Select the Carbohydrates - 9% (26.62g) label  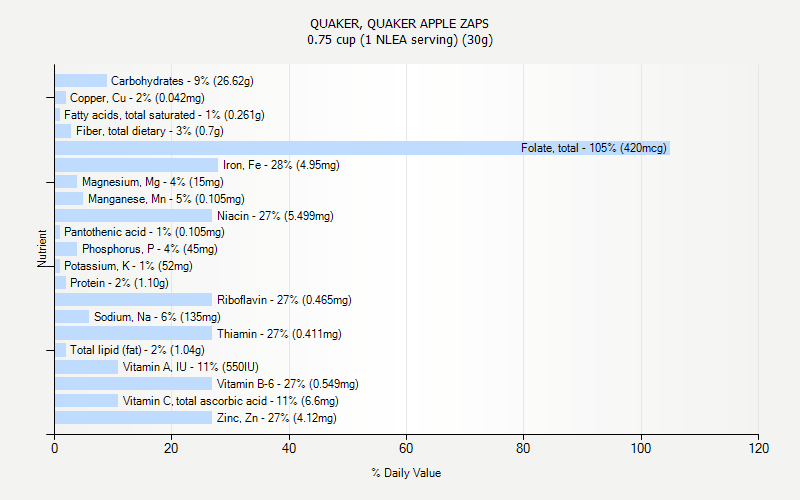[x=182, y=81]
